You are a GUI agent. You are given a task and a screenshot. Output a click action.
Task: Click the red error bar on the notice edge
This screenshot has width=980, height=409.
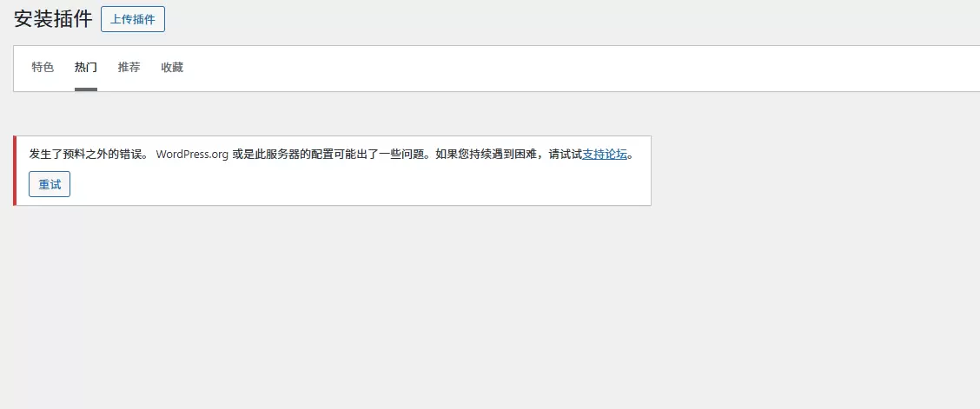click(x=15, y=170)
